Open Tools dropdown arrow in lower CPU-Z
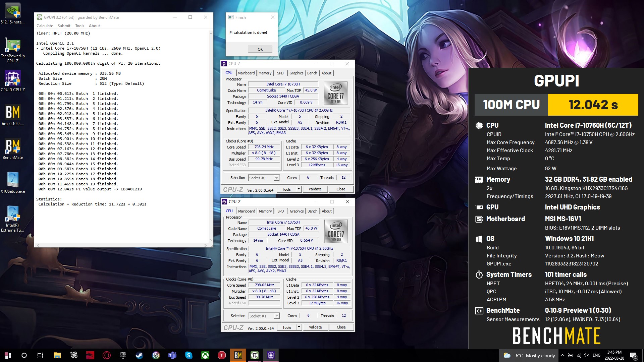The image size is (644, 362). pos(299,327)
